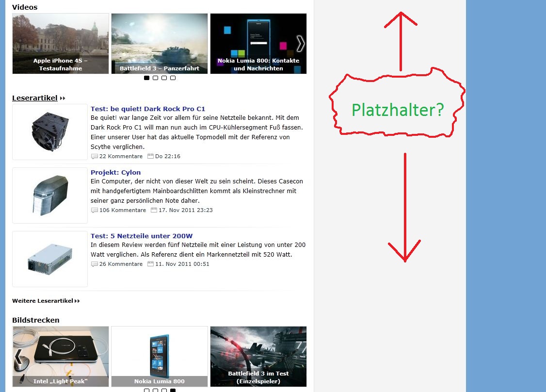Viewport: 546px width, 392px height.
Task: Advance the video carousel with the right arrow
Action: pyautogui.click(x=301, y=44)
